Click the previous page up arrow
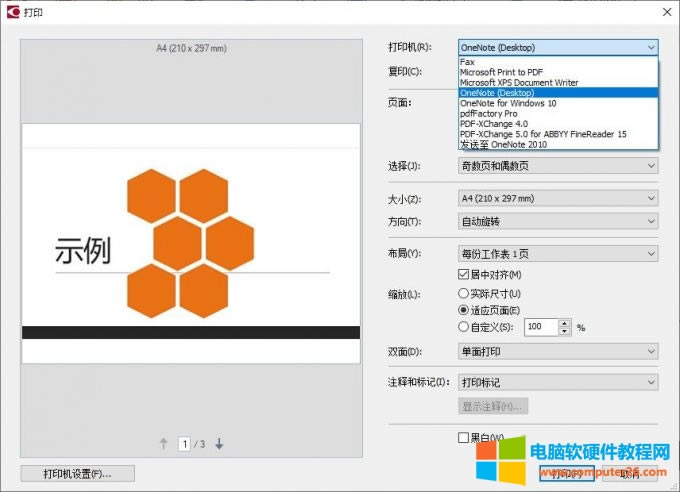Screen dimensions: 680x492 coord(164,444)
